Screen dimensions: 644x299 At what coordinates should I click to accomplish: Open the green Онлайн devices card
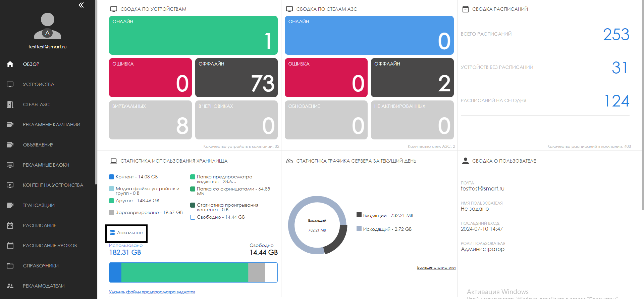tap(193, 35)
